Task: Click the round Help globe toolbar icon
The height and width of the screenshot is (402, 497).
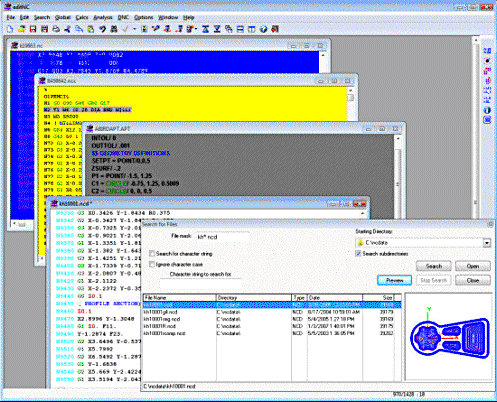Action: pos(263,29)
